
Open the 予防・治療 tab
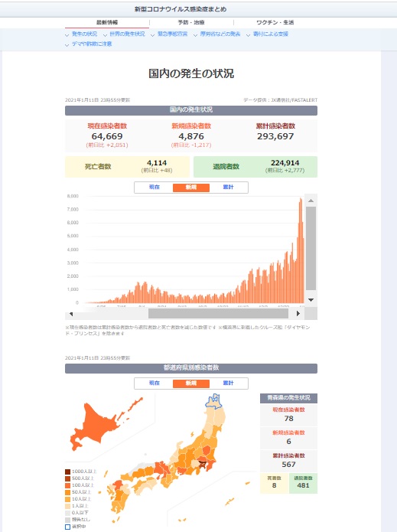(x=191, y=22)
